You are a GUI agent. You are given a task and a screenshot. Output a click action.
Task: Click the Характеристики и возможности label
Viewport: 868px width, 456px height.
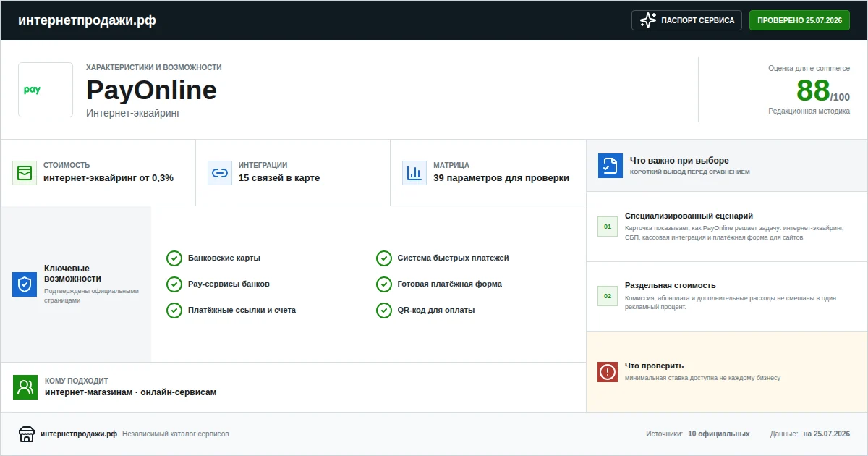pos(154,67)
